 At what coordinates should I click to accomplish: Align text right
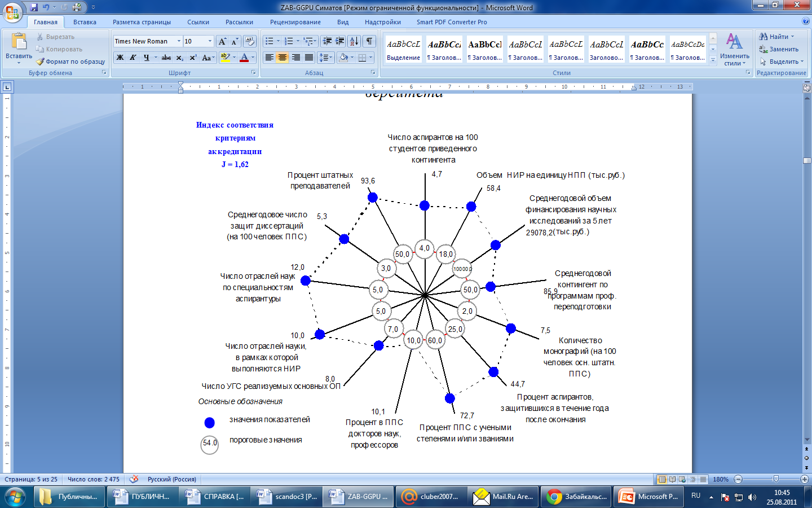(295, 58)
